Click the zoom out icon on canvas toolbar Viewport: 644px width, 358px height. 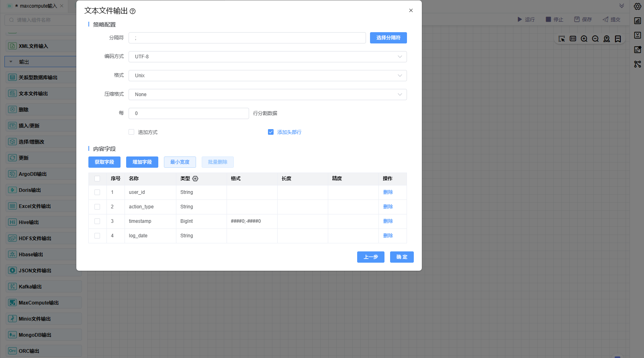click(x=595, y=39)
